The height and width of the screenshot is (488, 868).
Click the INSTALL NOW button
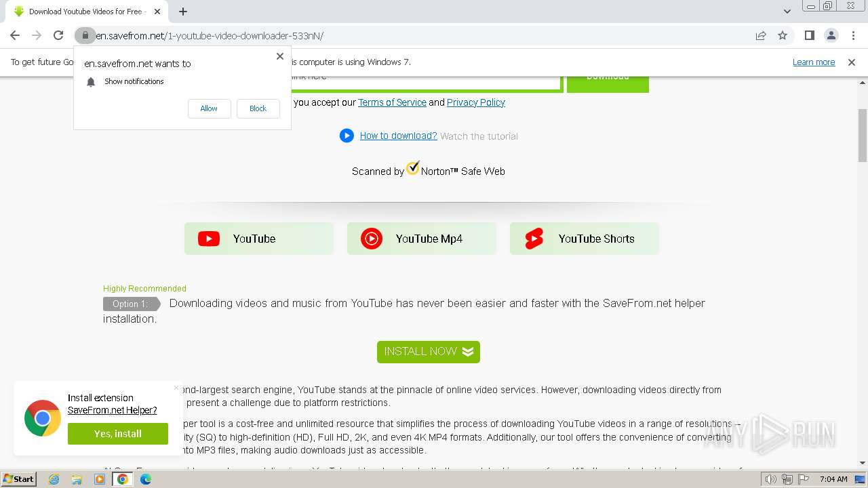coord(429,352)
